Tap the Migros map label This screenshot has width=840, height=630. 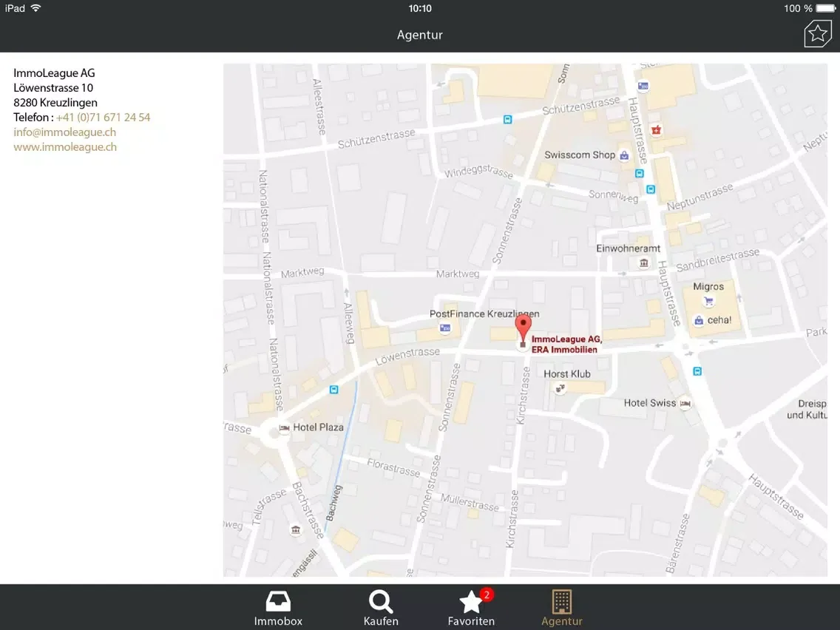point(708,287)
